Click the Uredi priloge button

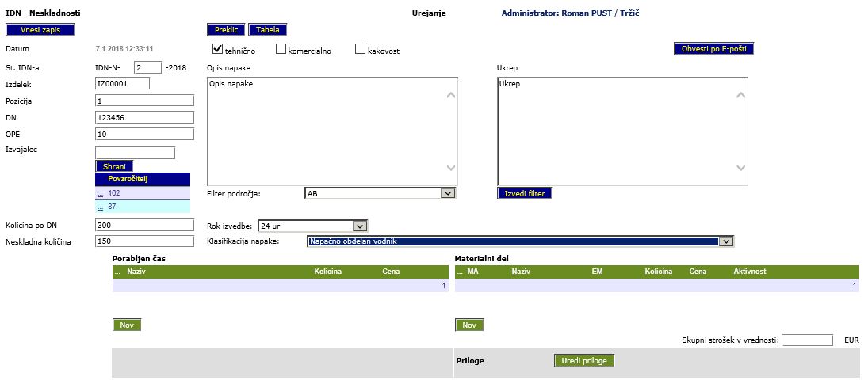coord(583,361)
